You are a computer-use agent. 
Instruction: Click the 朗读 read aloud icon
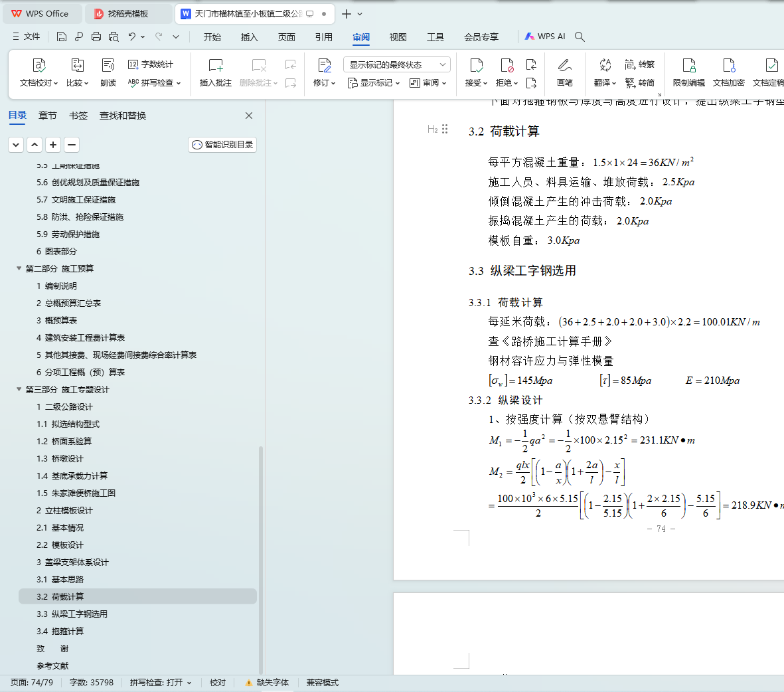(x=108, y=72)
